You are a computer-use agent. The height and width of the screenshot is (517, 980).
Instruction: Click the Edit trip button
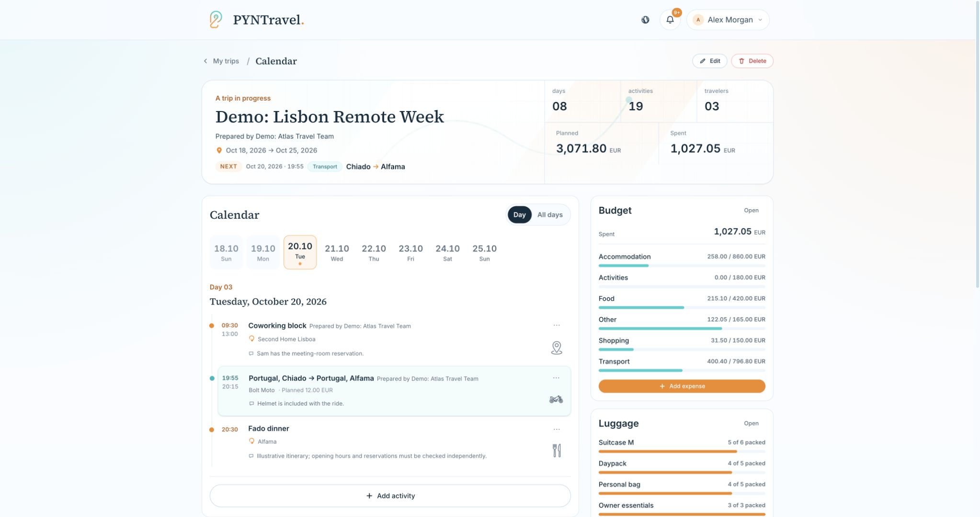click(x=709, y=61)
